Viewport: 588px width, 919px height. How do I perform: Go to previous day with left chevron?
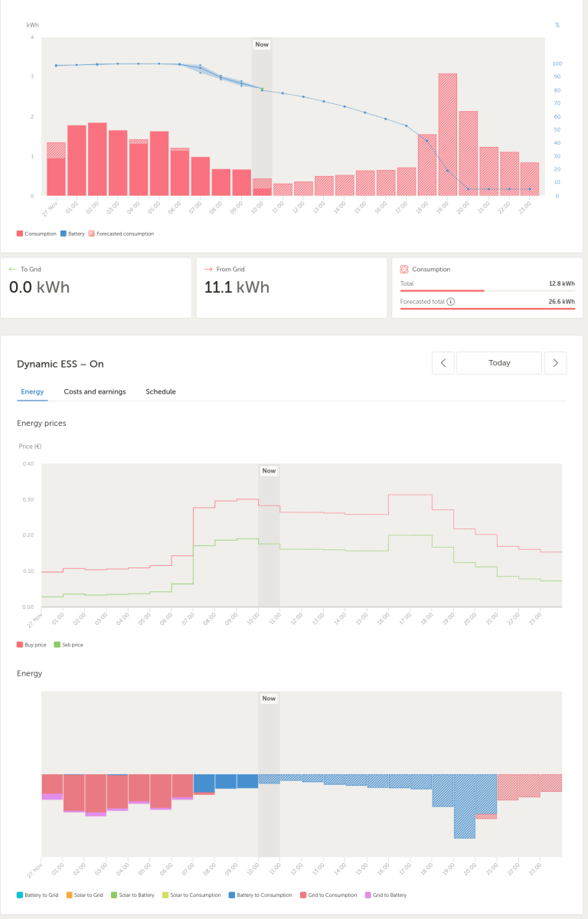tap(443, 363)
